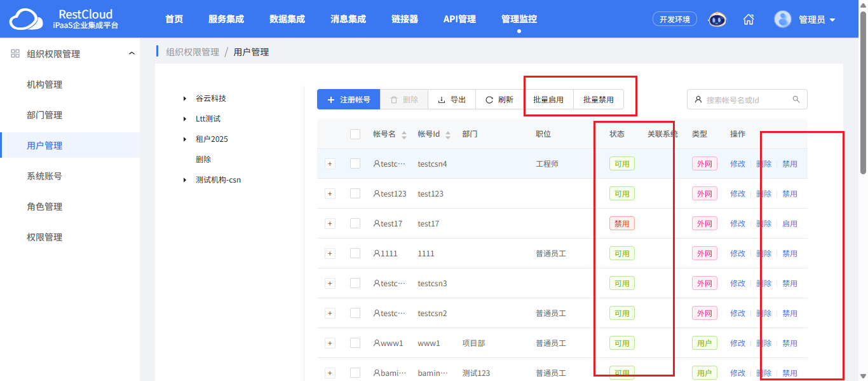The height and width of the screenshot is (381, 868).
Task: Click the 搜索帐号名或Id search field
Action: click(747, 100)
